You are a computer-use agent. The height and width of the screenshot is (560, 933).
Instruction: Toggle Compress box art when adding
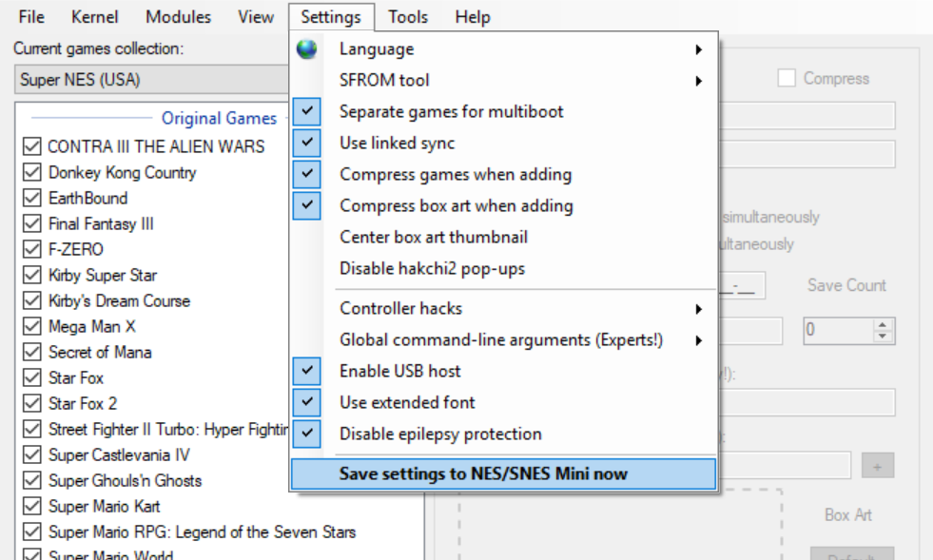503,206
